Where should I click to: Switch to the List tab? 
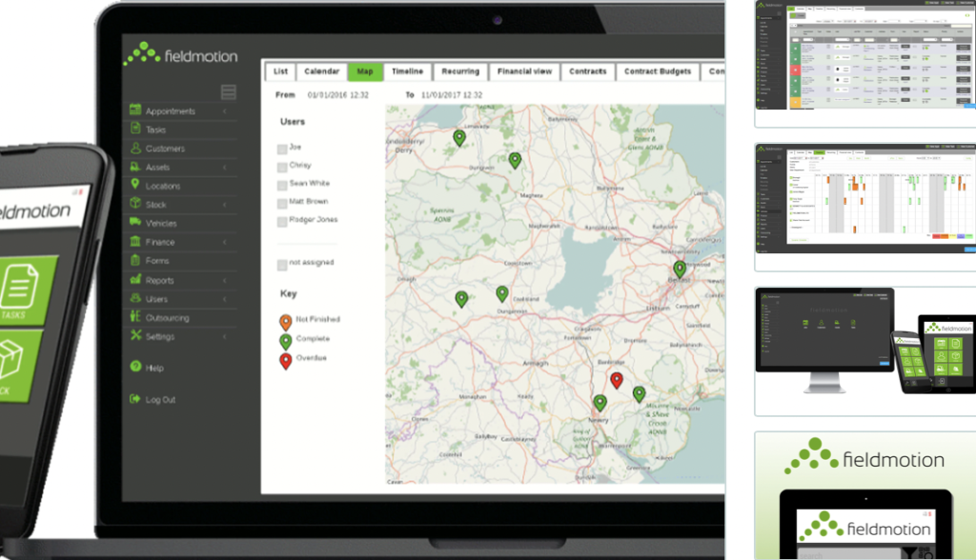tap(281, 71)
